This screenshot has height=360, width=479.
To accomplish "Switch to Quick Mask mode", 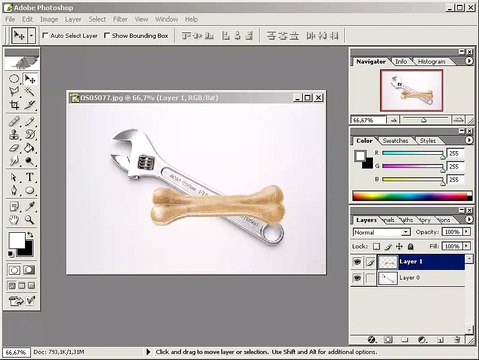I will point(29,270).
